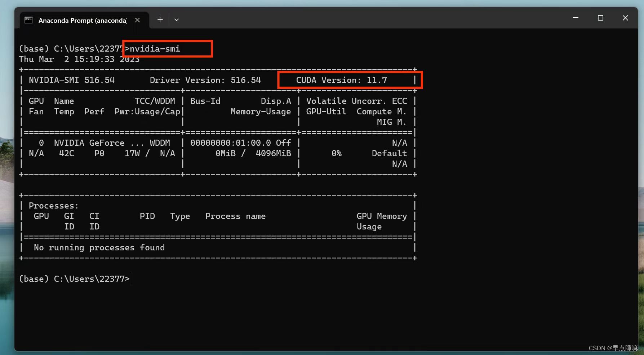The height and width of the screenshot is (355, 644).
Task: Close the terminal window
Action: click(x=625, y=18)
